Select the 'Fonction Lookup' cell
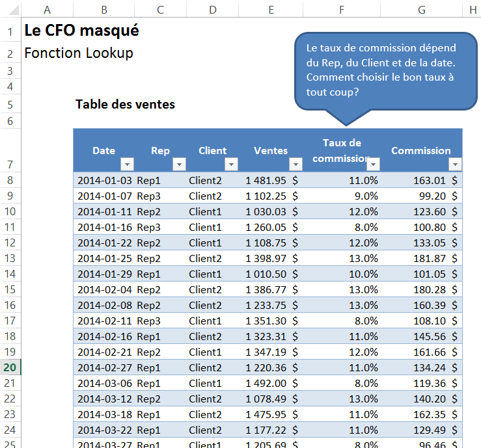481x448 pixels. [x=79, y=53]
